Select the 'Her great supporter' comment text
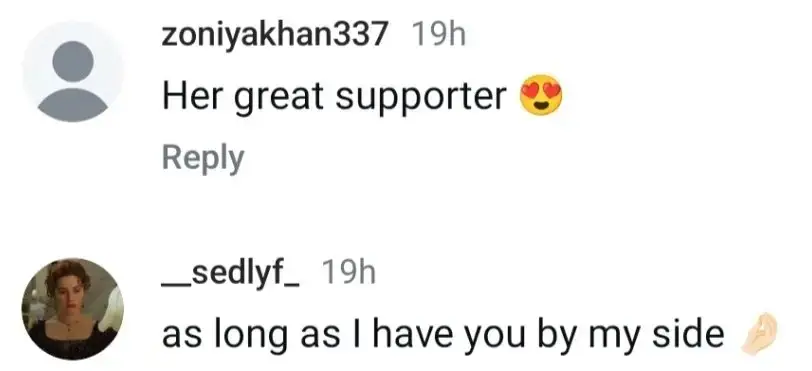The image size is (812, 371). coord(334,97)
